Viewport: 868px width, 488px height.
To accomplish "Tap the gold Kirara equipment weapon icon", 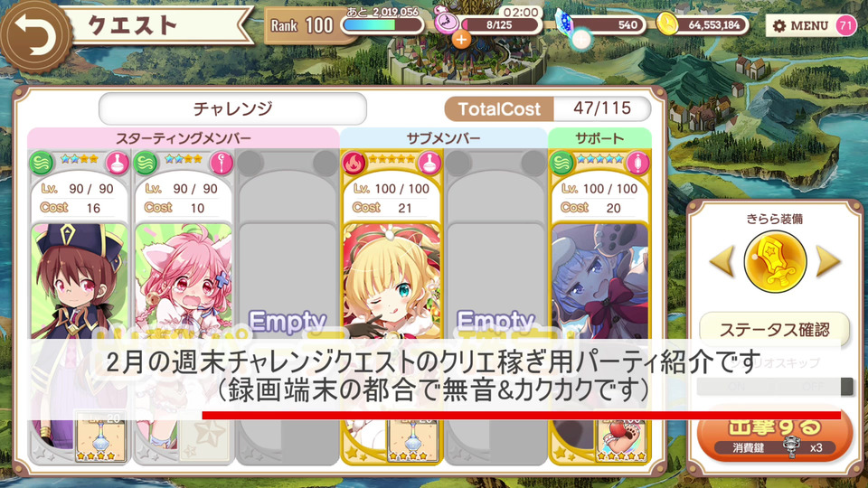I will [775, 262].
